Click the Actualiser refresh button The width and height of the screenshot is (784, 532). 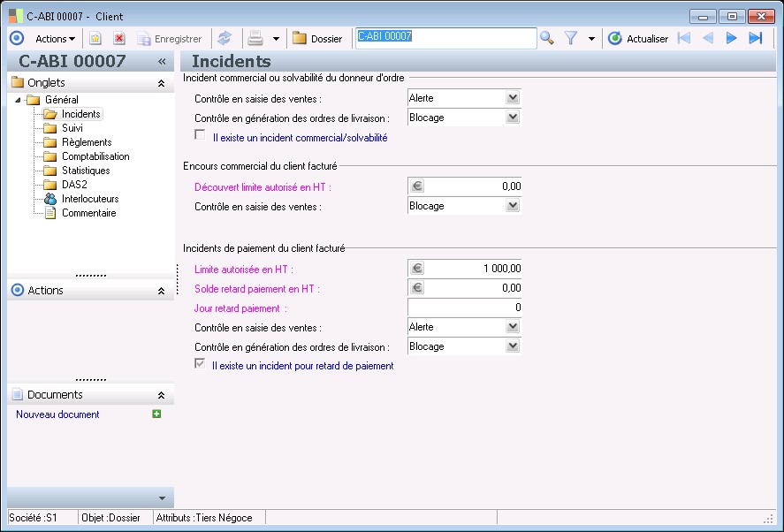point(638,39)
